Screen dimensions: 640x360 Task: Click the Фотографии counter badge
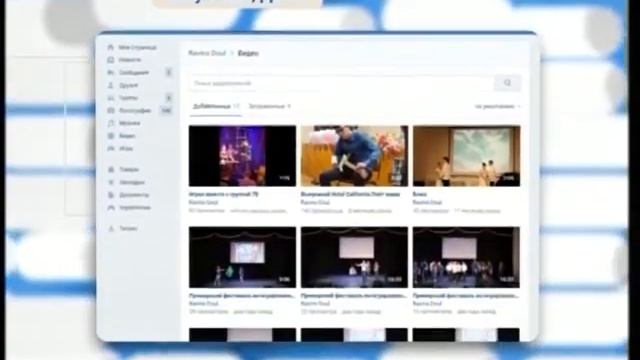coord(166,111)
